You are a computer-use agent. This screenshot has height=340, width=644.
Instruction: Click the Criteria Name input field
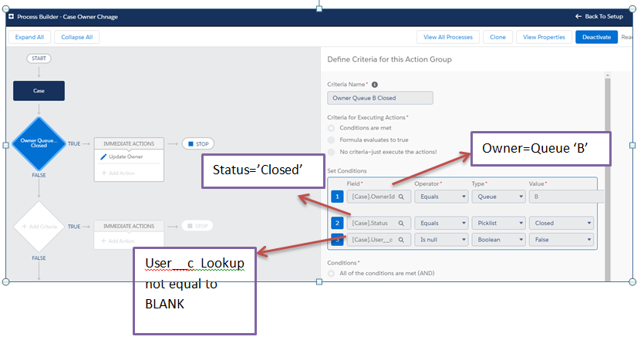(380, 98)
